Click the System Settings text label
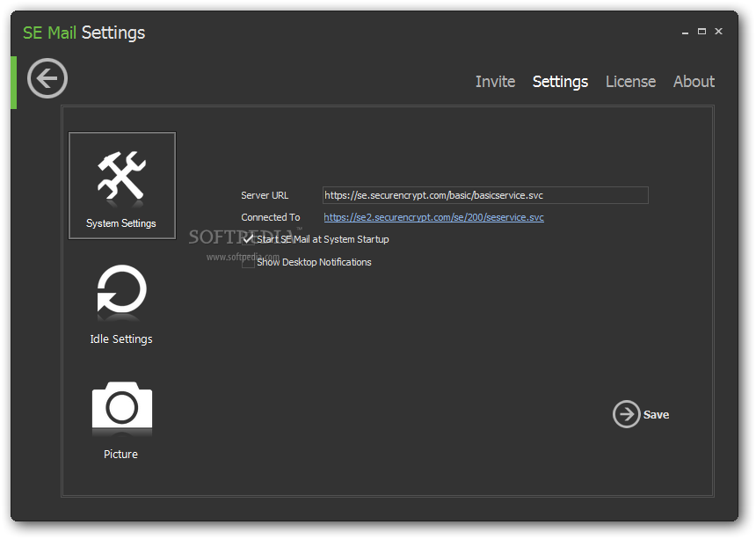 coord(121,223)
